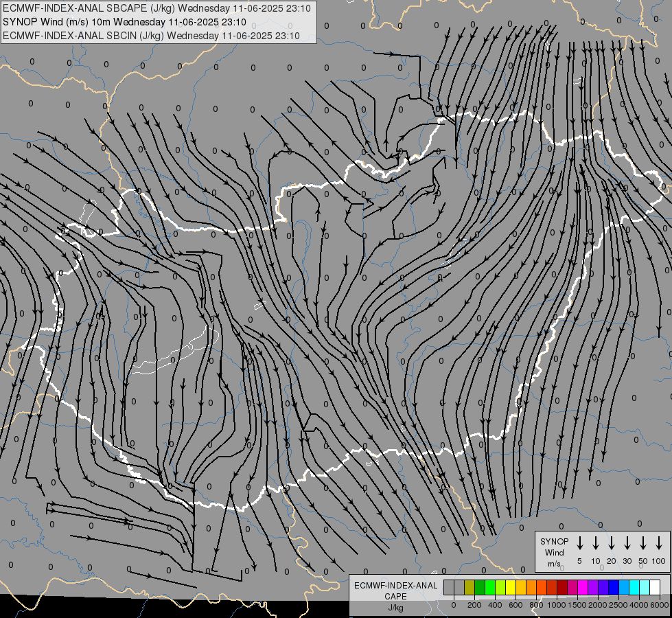
Task: Choose the orange-red swatch right of 800
Action: click(542, 587)
